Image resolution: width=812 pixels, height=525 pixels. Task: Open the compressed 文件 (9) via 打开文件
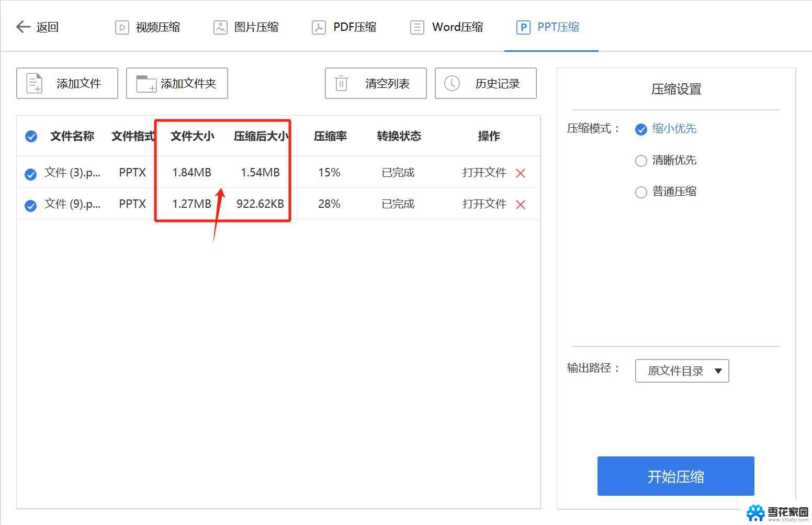click(484, 204)
